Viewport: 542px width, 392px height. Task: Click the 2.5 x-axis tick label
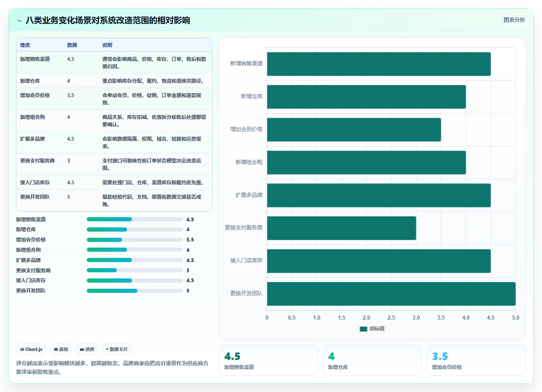click(391, 318)
